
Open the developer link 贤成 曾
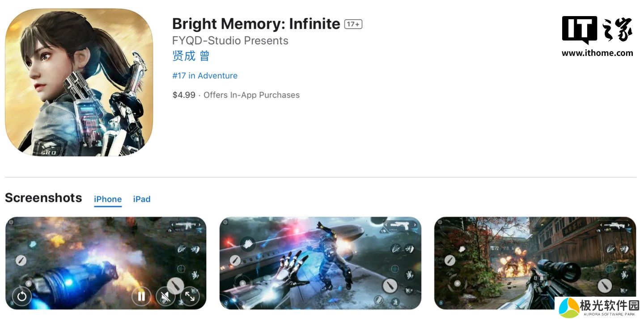(191, 56)
